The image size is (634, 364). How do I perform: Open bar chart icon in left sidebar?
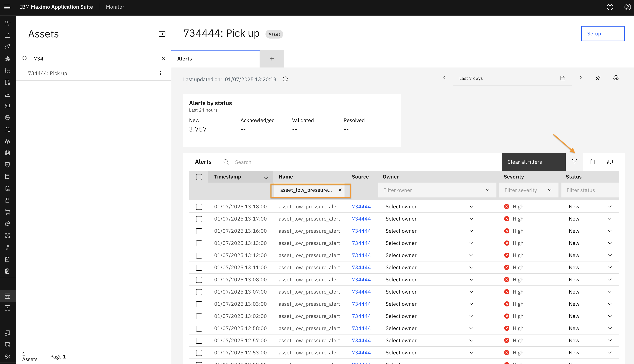point(8,35)
